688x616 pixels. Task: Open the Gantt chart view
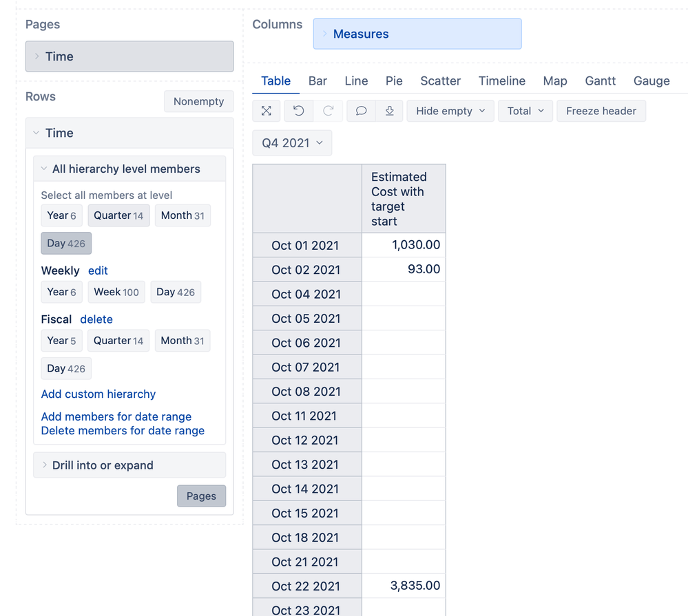599,81
